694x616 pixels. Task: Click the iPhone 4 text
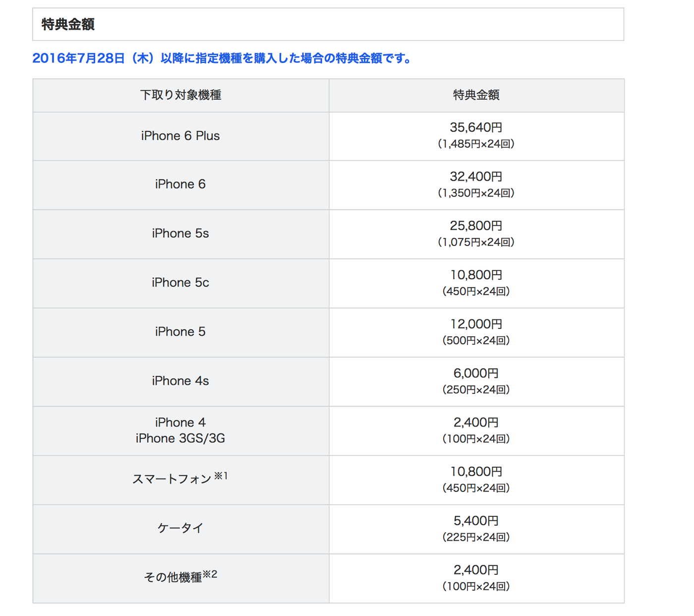coord(180,423)
